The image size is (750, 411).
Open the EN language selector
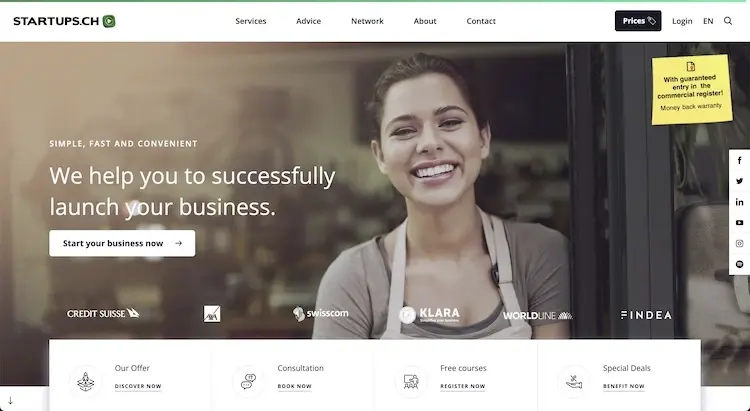coord(708,21)
